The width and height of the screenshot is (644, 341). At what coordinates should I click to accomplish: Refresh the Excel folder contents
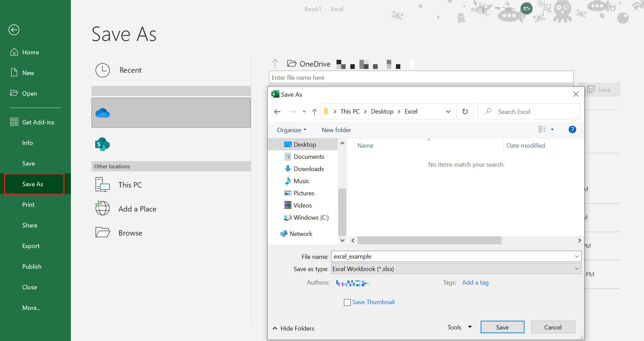(465, 112)
